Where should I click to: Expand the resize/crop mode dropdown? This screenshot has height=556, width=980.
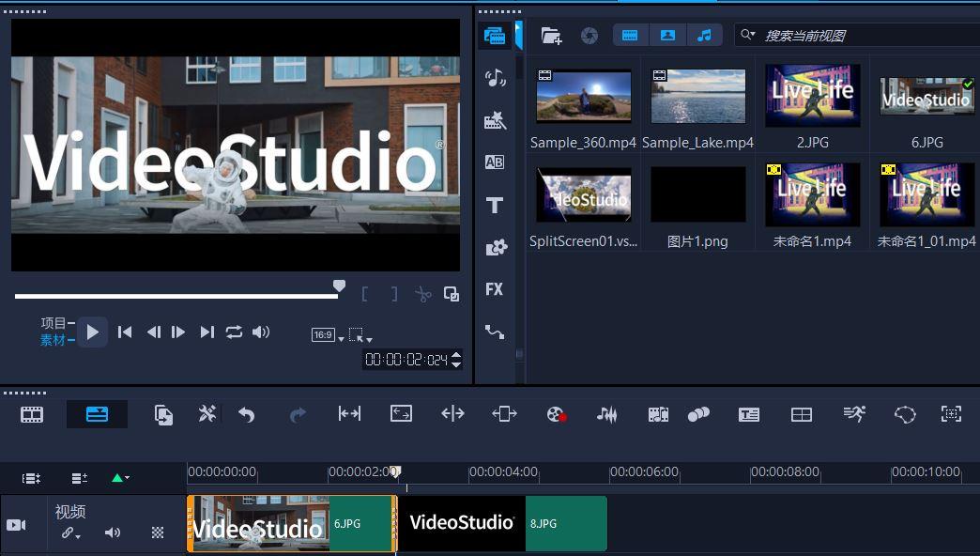coord(360,335)
